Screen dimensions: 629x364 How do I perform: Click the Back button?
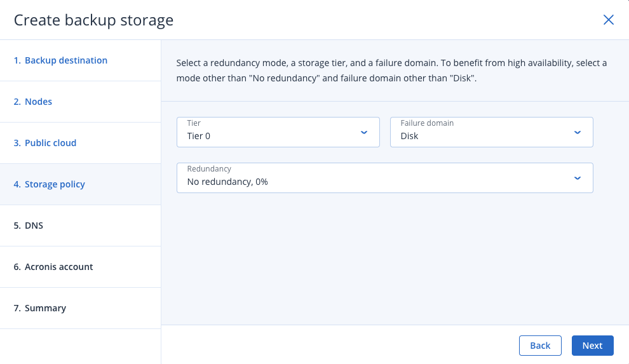pyautogui.click(x=540, y=346)
